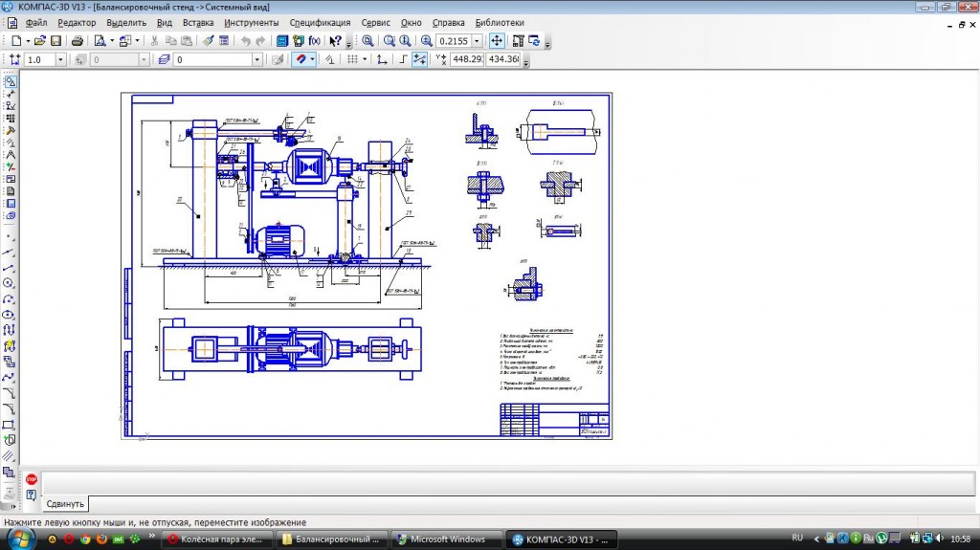Image resolution: width=980 pixels, height=550 pixels.
Task: Click the Cut scissors icon
Action: pyautogui.click(x=154, y=40)
